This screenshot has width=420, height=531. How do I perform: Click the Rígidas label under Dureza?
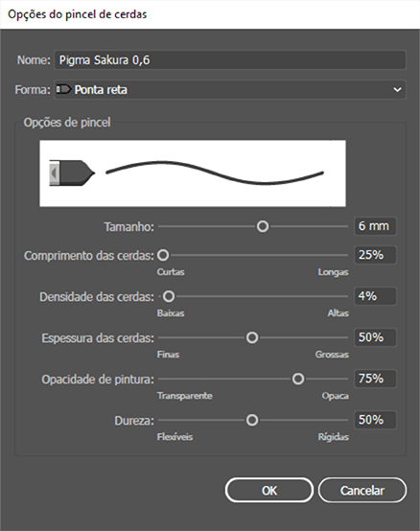[334, 437]
